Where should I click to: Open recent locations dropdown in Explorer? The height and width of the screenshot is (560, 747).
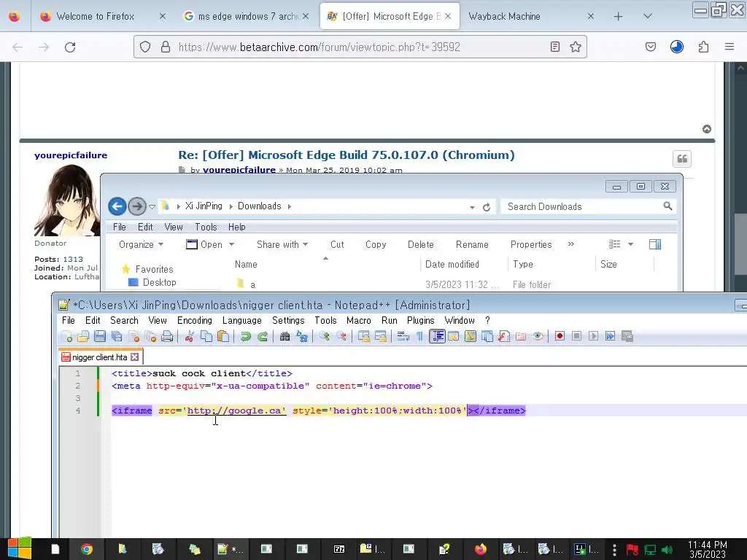pos(152,206)
